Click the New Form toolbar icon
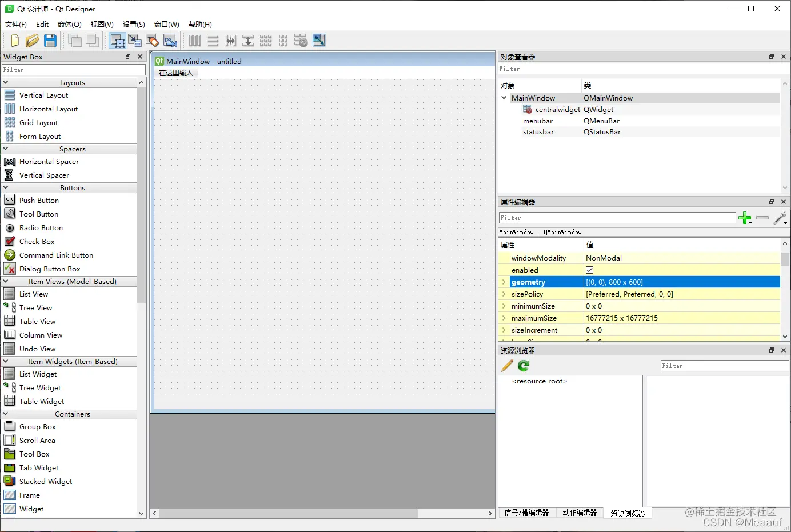This screenshot has width=791, height=532. coord(14,41)
